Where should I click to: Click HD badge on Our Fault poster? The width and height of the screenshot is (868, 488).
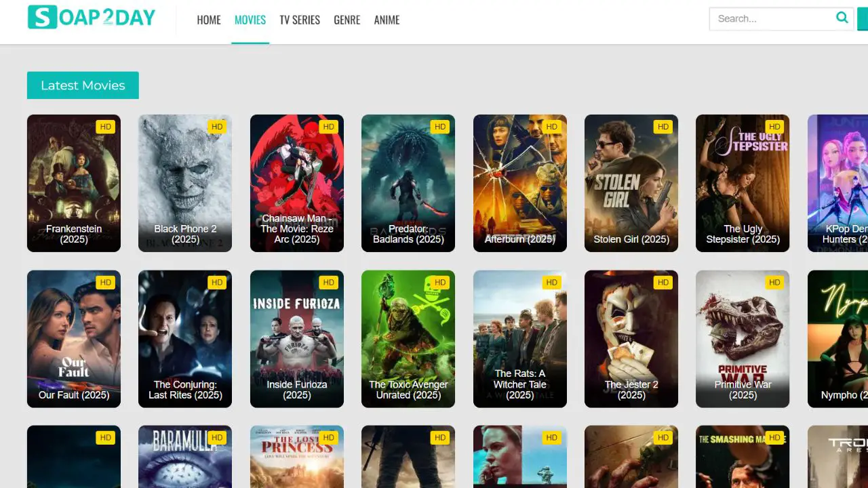click(105, 283)
